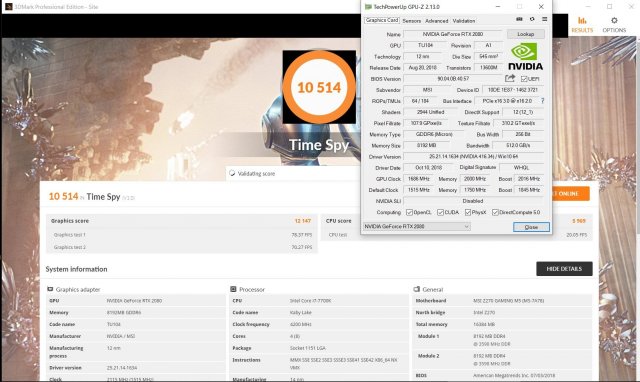The height and width of the screenshot is (382, 640).
Task: Click the Device ID field
Action: [x=513, y=89]
